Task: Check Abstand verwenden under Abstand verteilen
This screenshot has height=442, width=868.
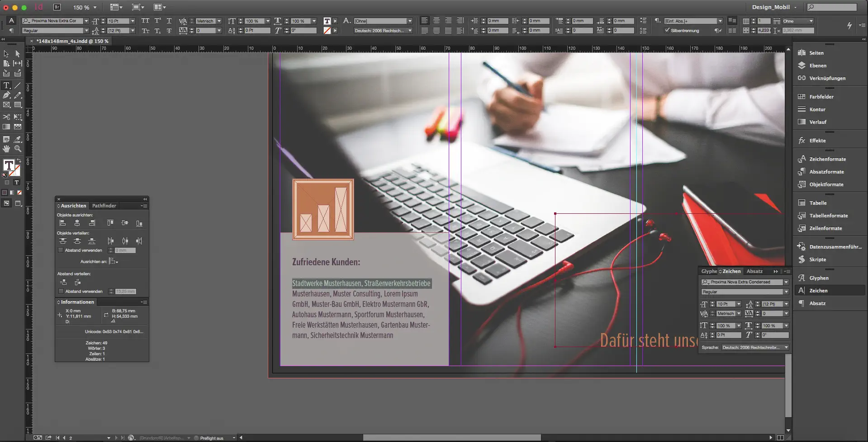Action: [61, 292]
